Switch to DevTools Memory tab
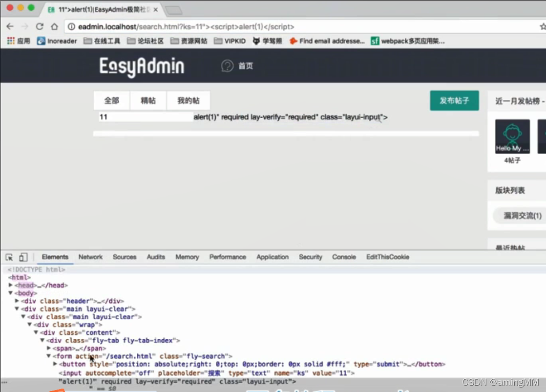The width and height of the screenshot is (546, 392). [x=187, y=257]
